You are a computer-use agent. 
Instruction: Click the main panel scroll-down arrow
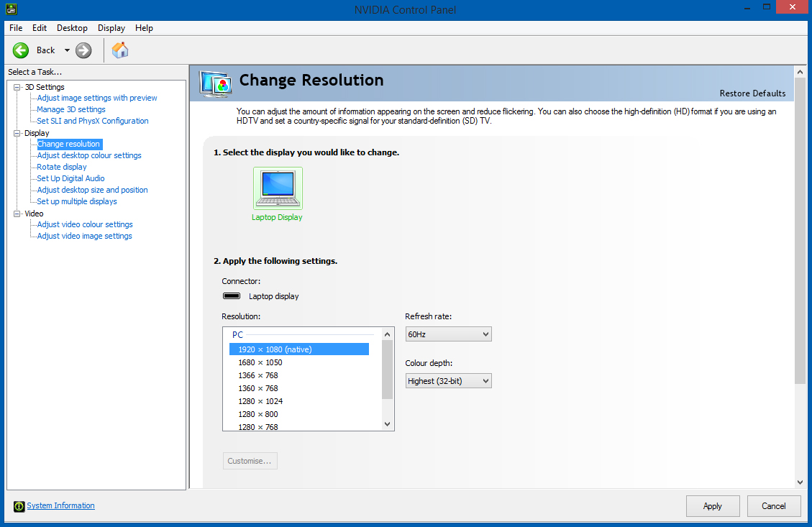(800, 482)
